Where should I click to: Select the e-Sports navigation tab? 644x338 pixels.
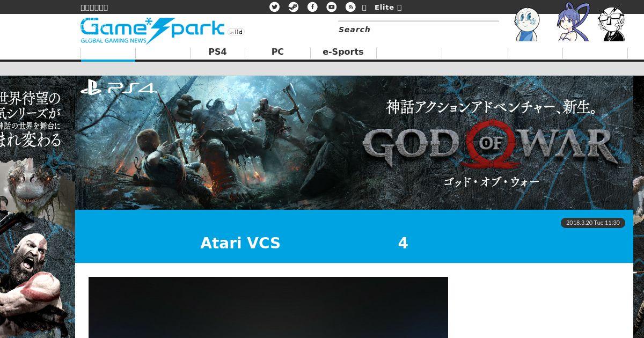[343, 52]
